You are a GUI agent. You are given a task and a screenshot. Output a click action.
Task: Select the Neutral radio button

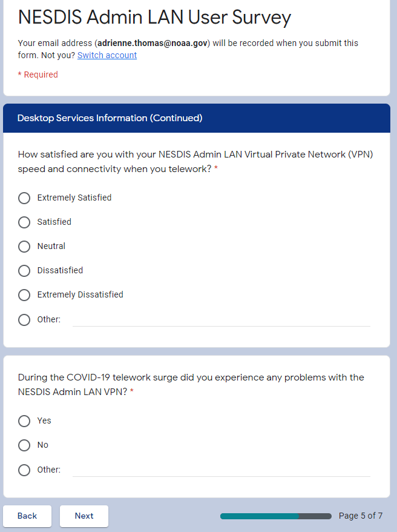coord(24,247)
